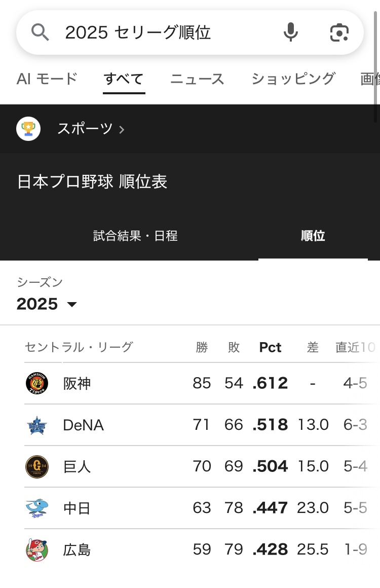This screenshot has width=380, height=588.
Task: Select the Hanshin Tigers team logo
Action: (x=37, y=383)
